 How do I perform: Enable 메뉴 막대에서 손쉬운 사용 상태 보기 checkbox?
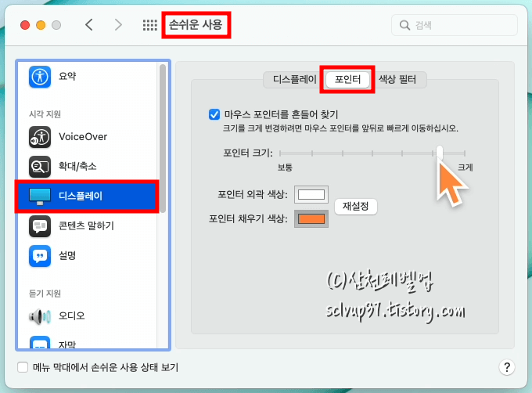point(23,367)
